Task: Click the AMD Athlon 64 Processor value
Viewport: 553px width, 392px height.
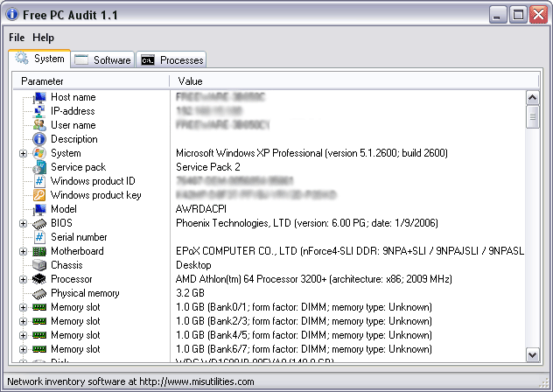Action: (314, 279)
